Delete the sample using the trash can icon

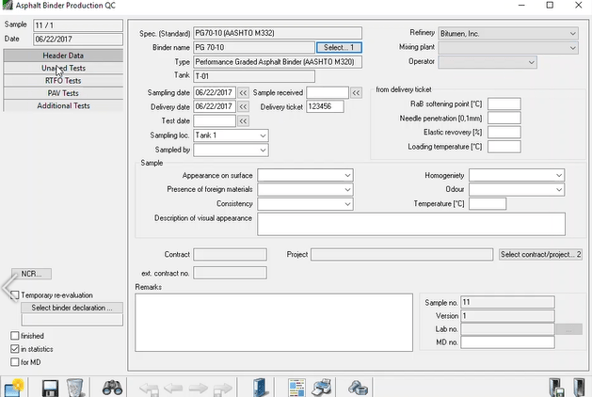(75, 388)
